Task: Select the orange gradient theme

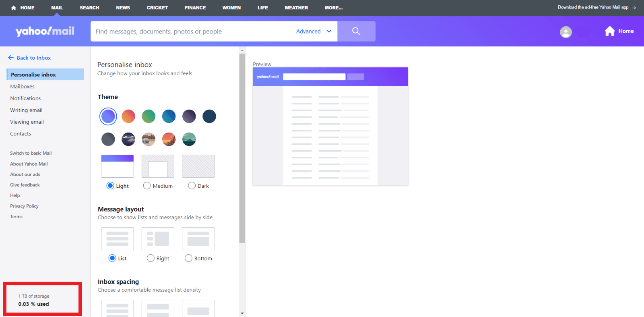Action: coord(128,116)
